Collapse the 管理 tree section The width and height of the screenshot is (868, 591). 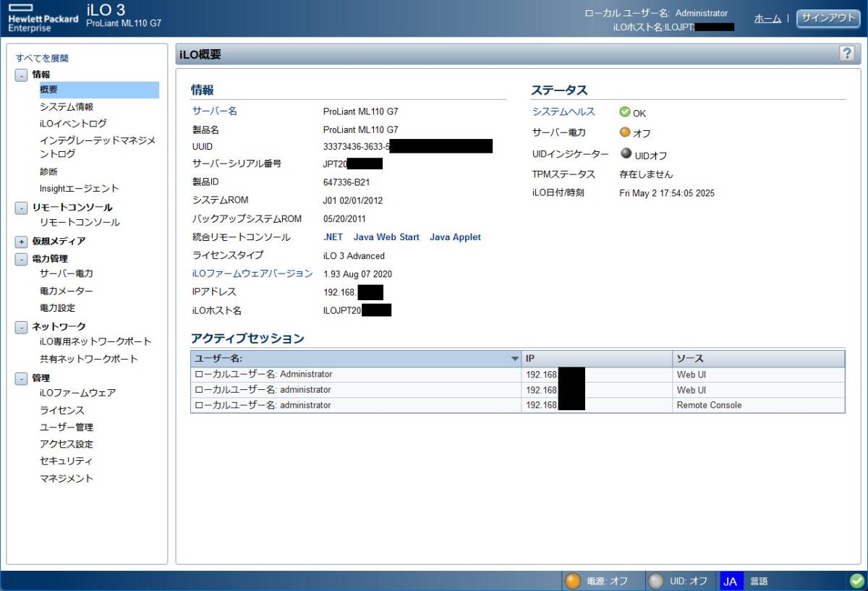pos(22,378)
